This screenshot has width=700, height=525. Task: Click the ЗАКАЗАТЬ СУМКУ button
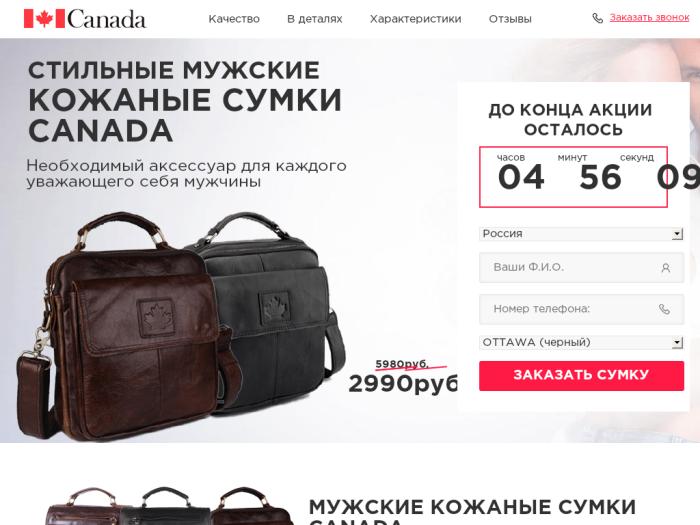[x=581, y=376]
